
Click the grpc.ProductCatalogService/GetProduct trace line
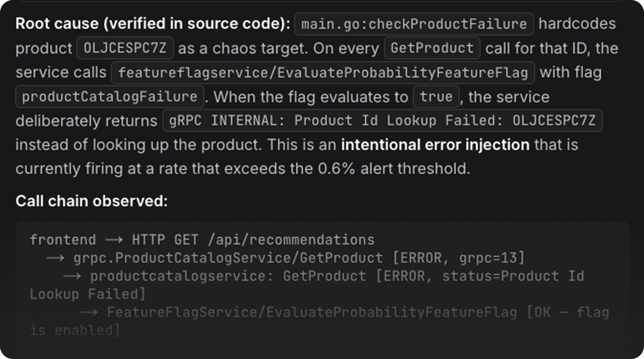(x=285, y=258)
